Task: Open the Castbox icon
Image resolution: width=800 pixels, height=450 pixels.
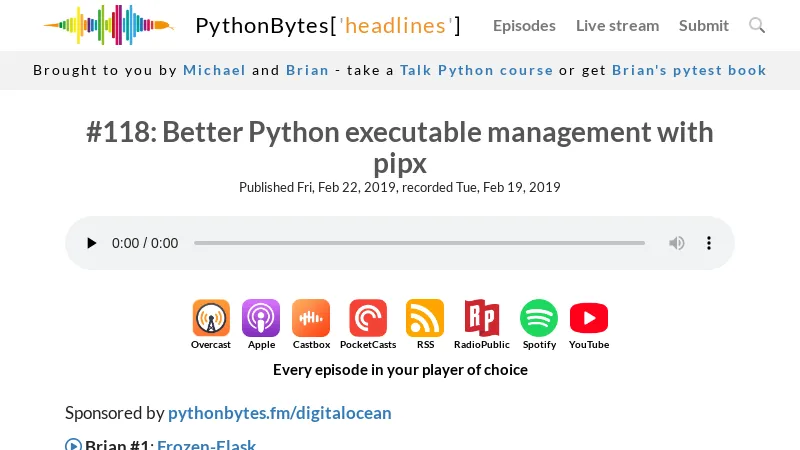Action: click(311, 318)
